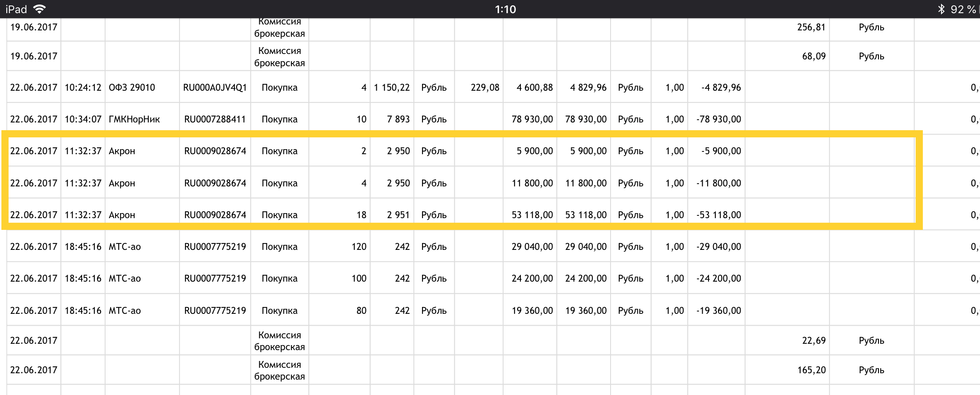Tap the amount cell -78 930,00
980x395 pixels.
click(718, 119)
